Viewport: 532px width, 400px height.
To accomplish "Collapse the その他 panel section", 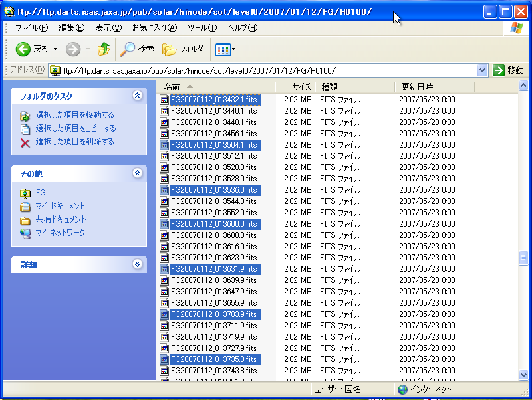I will coord(138,173).
